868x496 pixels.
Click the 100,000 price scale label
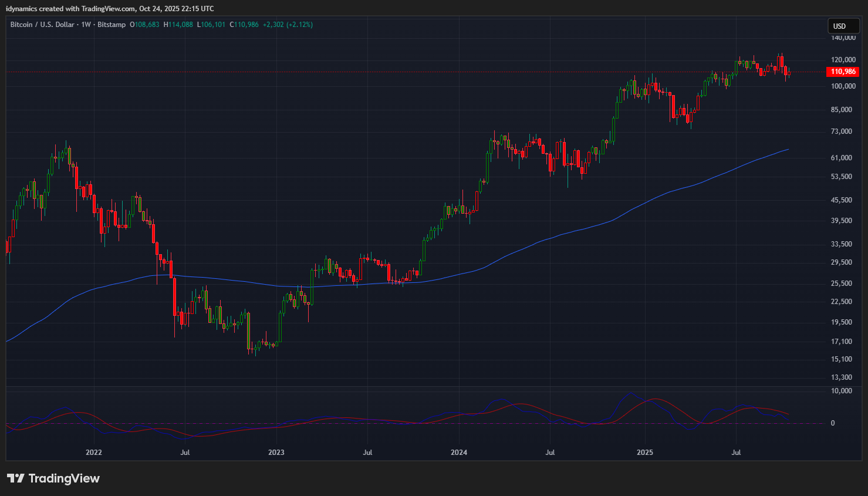(843, 86)
